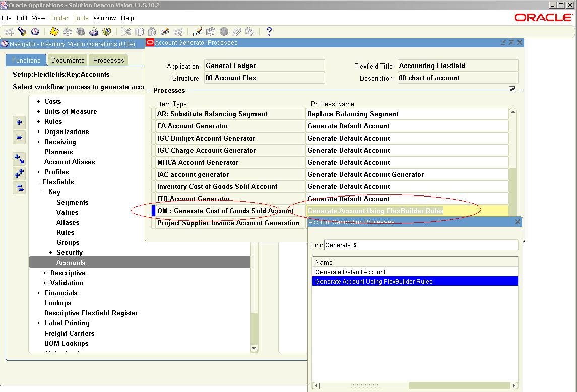
Task: Switch to the Processes tab in Navigator
Action: pyautogui.click(x=108, y=60)
